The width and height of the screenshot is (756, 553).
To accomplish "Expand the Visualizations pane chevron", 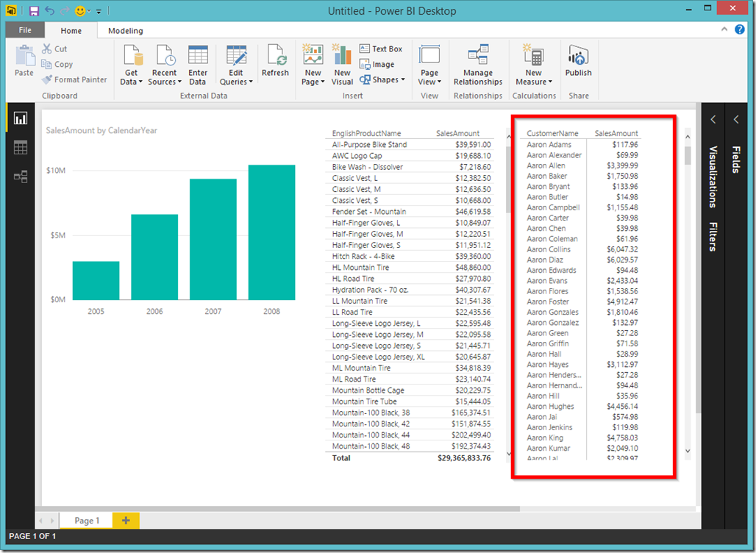I will tap(713, 119).
